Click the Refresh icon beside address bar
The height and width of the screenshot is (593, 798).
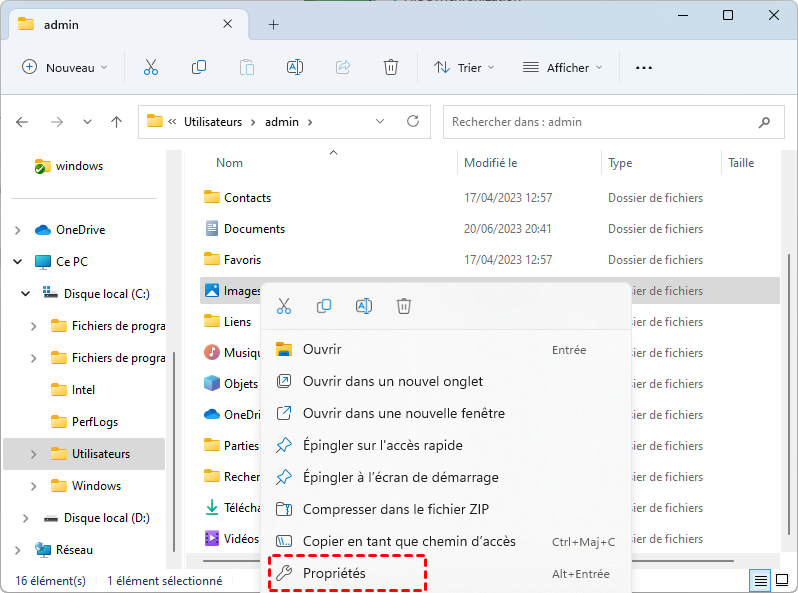[412, 122]
